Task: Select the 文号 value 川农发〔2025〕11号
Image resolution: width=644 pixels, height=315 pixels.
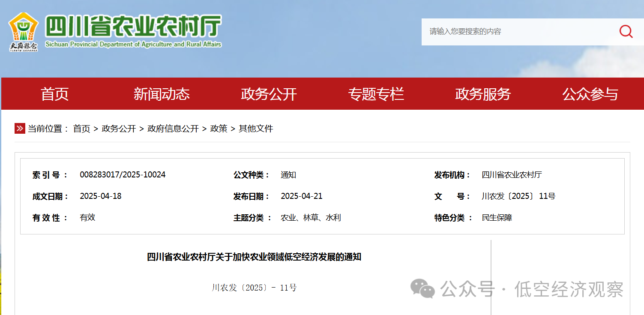Action: click(518, 196)
